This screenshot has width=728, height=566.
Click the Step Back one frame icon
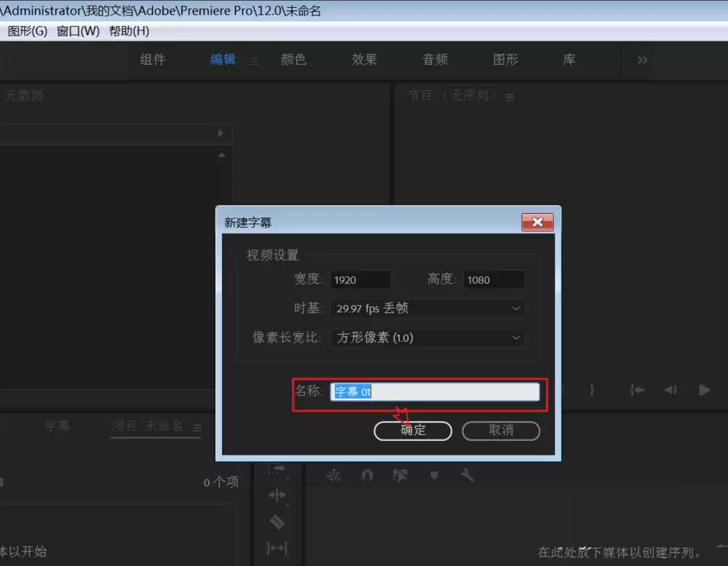(670, 390)
